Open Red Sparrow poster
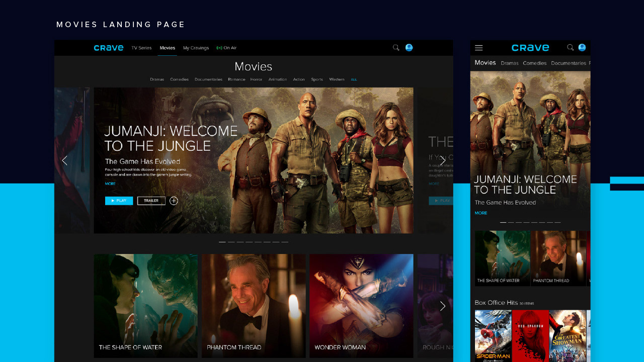Image resolution: width=644 pixels, height=362 pixels. (x=530, y=336)
